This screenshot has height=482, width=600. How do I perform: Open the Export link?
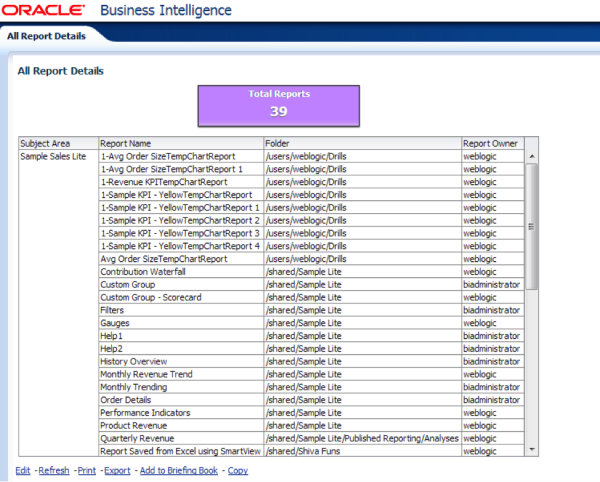pos(117,470)
